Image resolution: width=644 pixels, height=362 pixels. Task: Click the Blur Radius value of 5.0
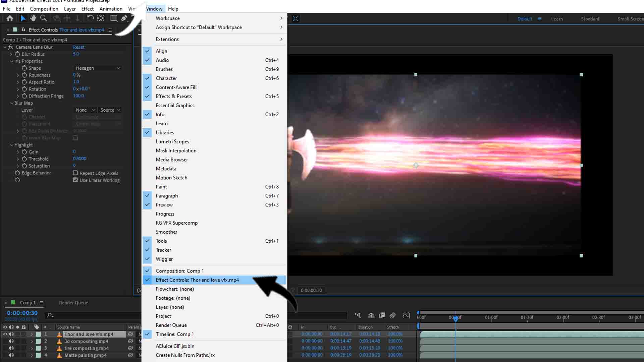click(76, 54)
